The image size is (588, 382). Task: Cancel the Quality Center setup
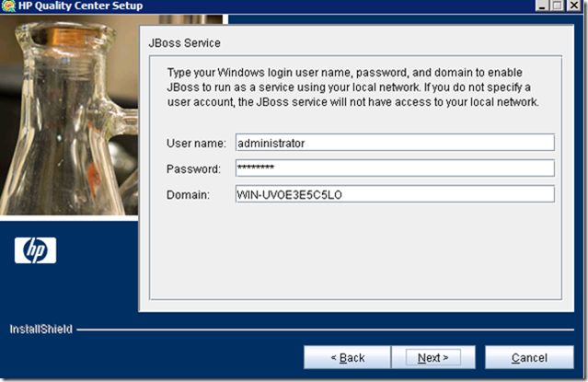click(529, 357)
